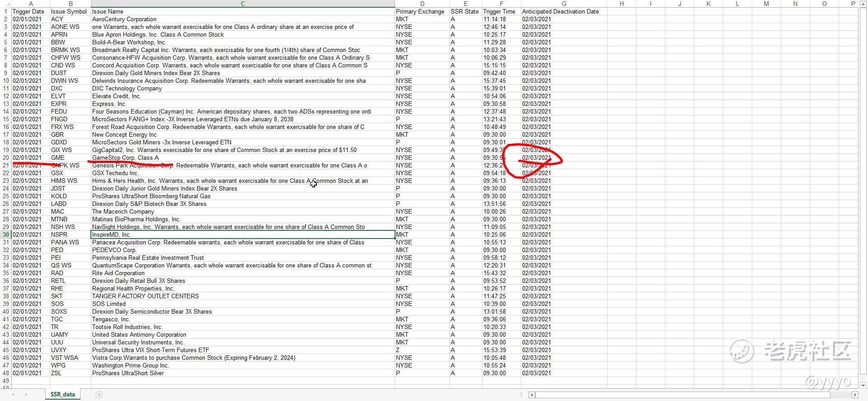Click horizontal scrollbar left arrow

[x=532, y=395]
